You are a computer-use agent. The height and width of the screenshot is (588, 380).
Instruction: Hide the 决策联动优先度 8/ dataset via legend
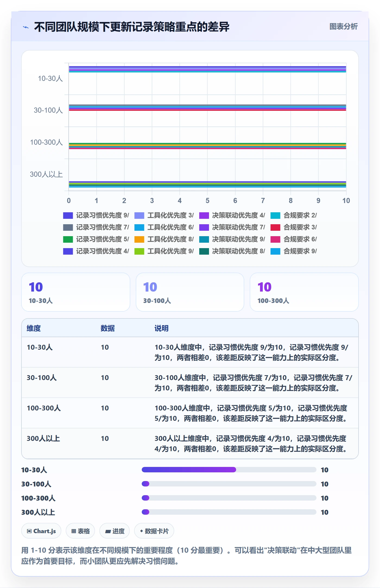[232, 251]
